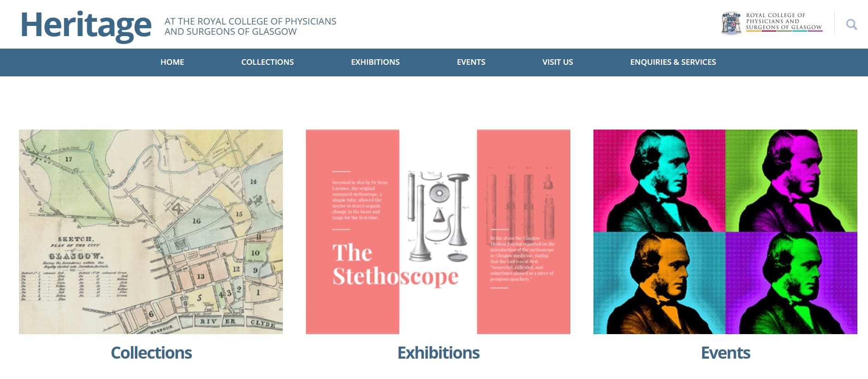The height and width of the screenshot is (379, 868).
Task: Click the Collections heading link
Action: pos(151,353)
